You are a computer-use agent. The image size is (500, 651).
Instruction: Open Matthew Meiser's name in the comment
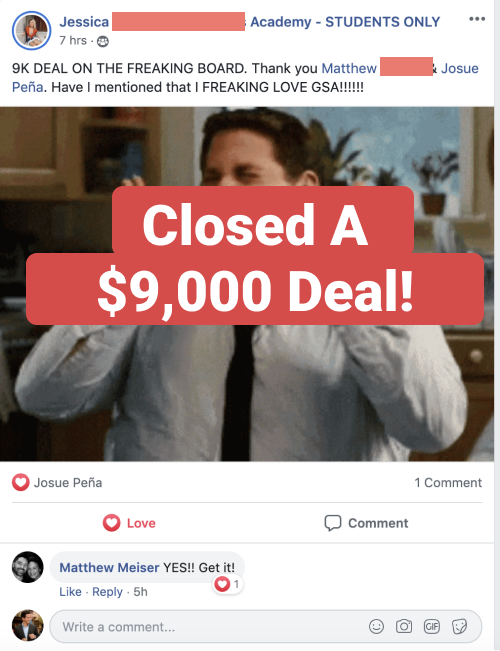[109, 568]
